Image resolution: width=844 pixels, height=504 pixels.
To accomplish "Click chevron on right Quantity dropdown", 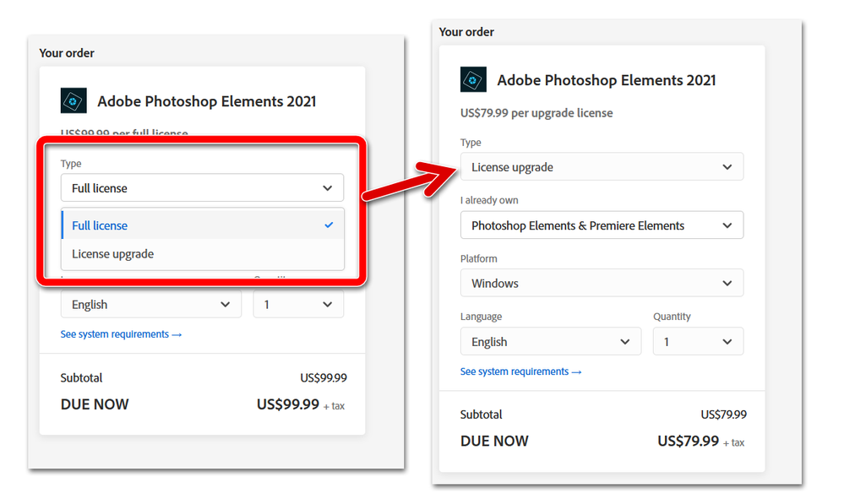I will click(727, 342).
